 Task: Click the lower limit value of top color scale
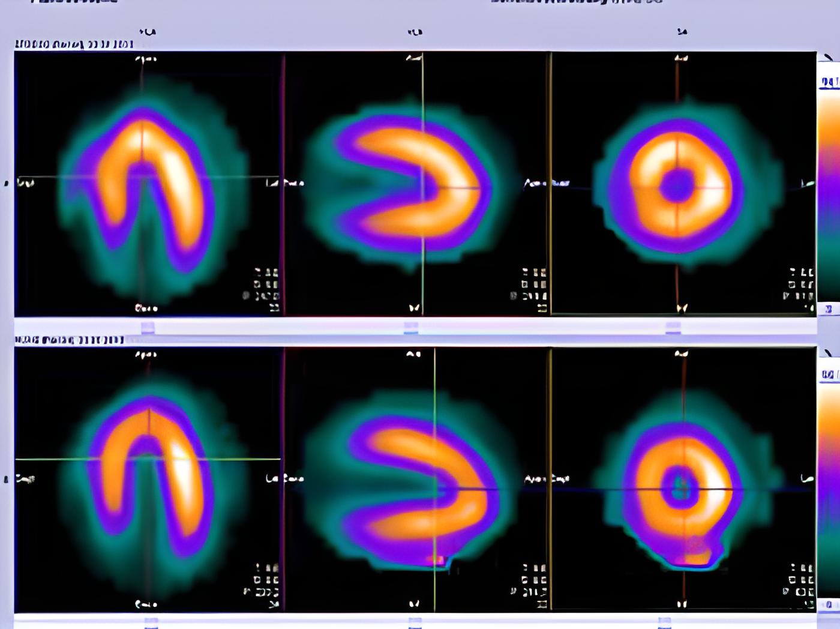(x=829, y=309)
